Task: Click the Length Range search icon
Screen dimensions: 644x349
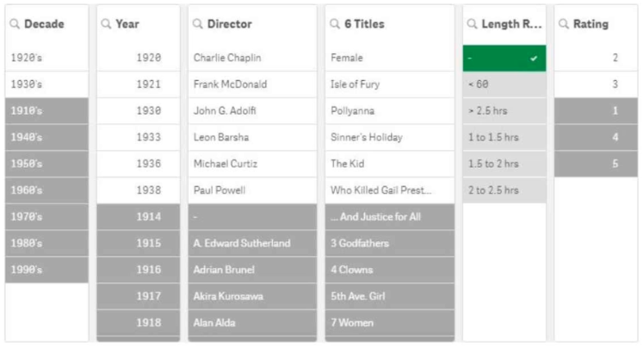Action: (x=472, y=24)
